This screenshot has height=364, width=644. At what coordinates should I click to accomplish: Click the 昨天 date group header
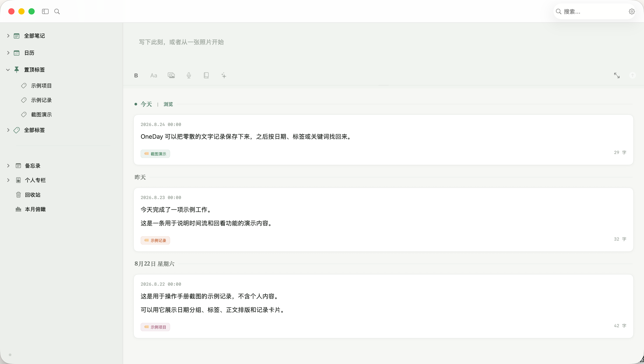pyautogui.click(x=140, y=177)
